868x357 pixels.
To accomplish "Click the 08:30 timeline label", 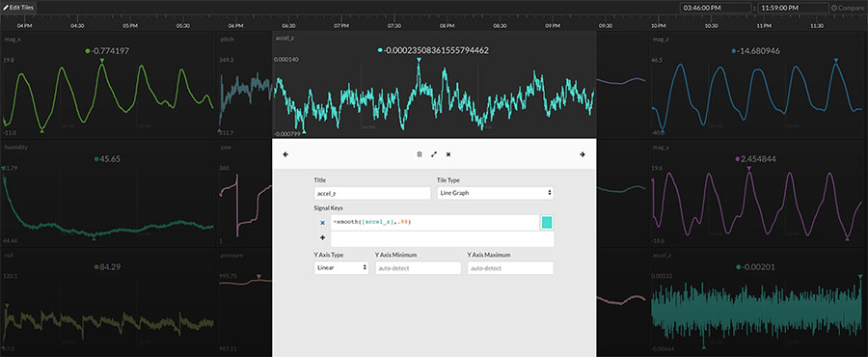I will 500,26.
